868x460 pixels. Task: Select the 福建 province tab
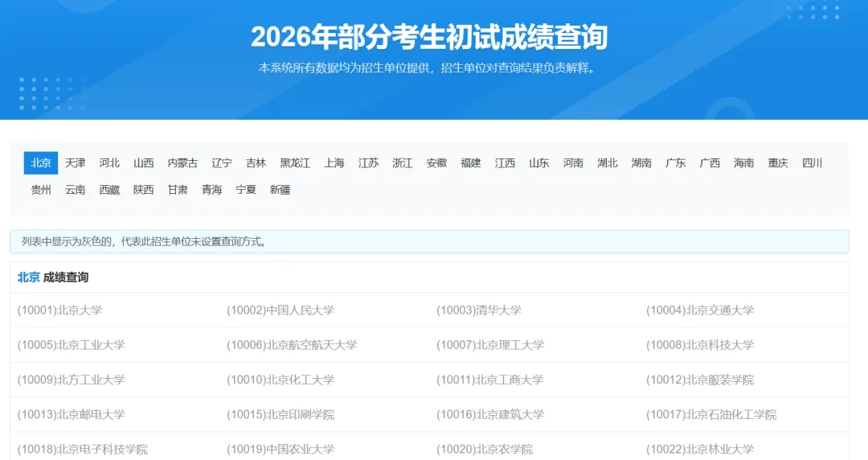point(471,163)
